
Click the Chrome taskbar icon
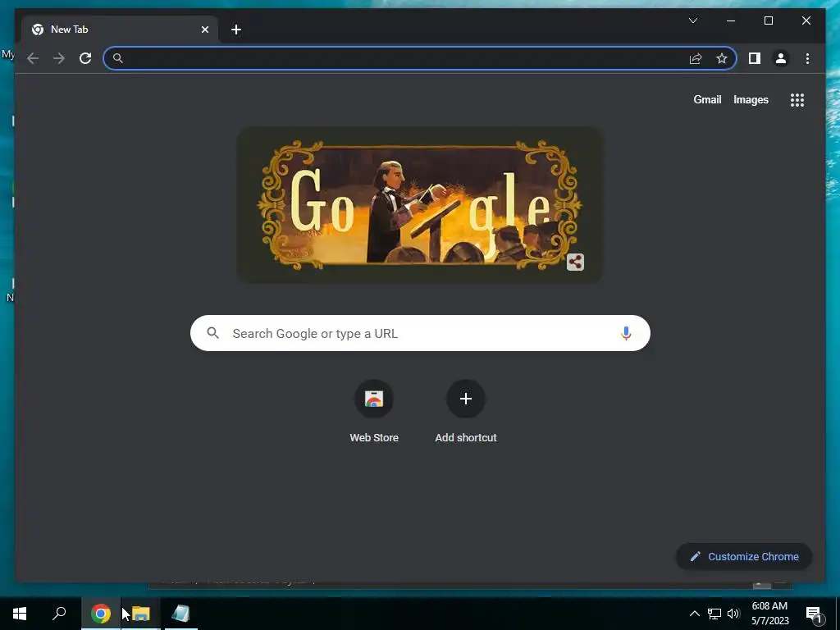tap(101, 614)
